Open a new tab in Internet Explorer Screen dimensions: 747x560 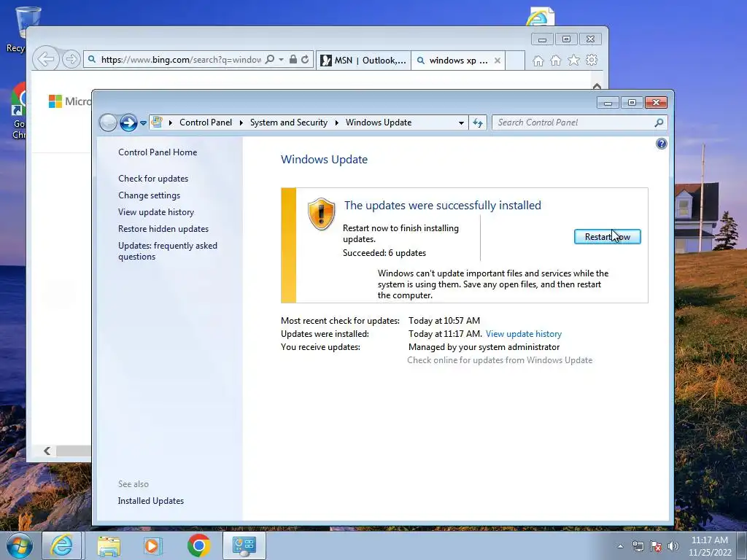(515, 61)
